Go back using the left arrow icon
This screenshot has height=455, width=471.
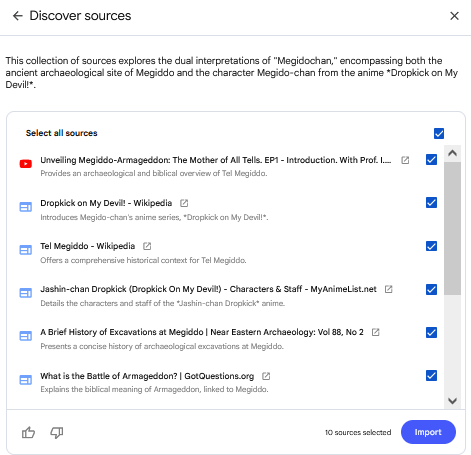point(17,16)
